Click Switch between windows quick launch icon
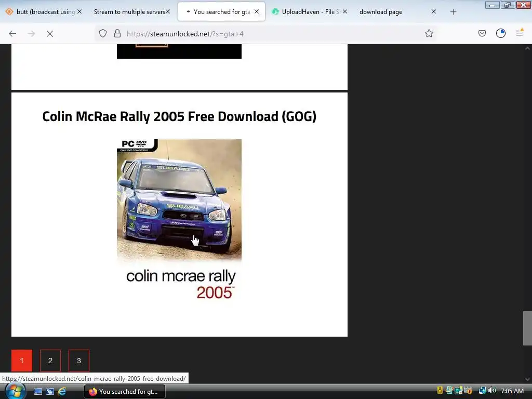The width and height of the screenshot is (532, 399). pos(50,392)
